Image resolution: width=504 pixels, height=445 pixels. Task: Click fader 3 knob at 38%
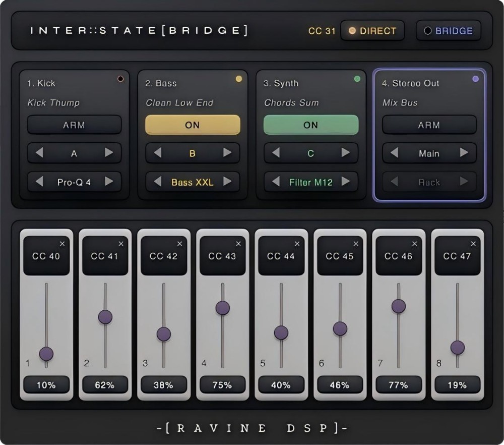(164, 334)
